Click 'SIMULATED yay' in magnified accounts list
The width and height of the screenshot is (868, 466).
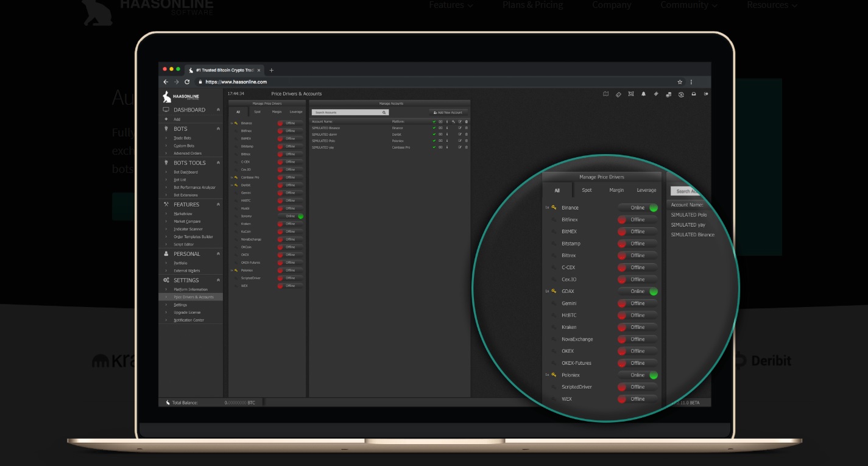(x=688, y=225)
